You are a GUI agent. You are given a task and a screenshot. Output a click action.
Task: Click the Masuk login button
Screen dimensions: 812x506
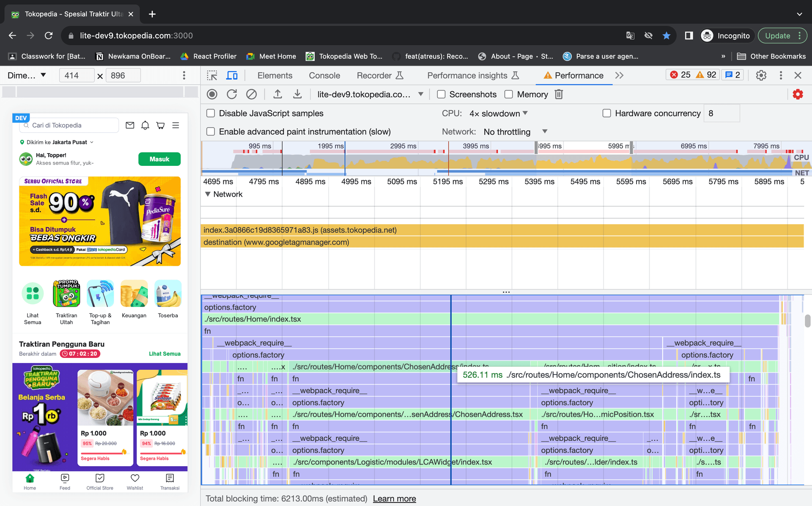(x=159, y=159)
